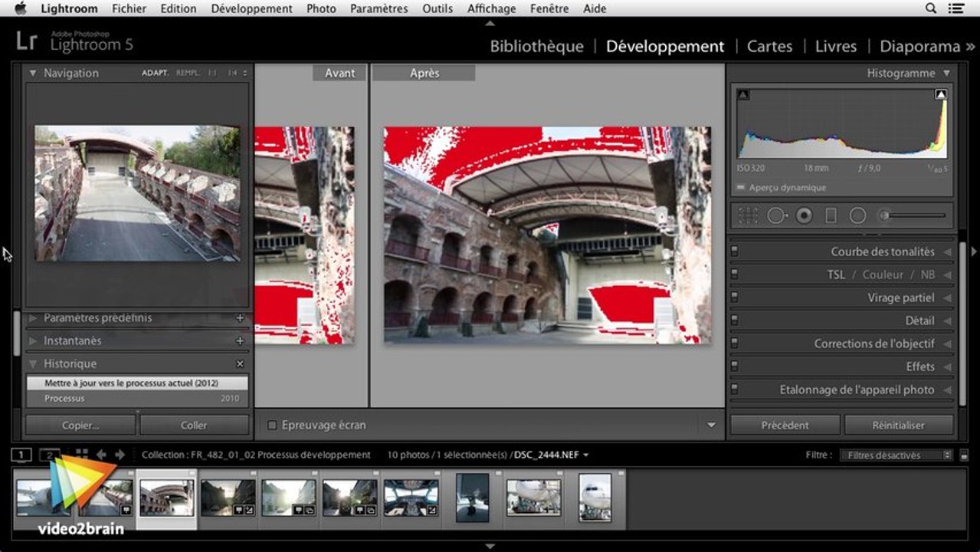980x552 pixels.
Task: Set navigator zoom to ADAPT.
Action: (155, 74)
